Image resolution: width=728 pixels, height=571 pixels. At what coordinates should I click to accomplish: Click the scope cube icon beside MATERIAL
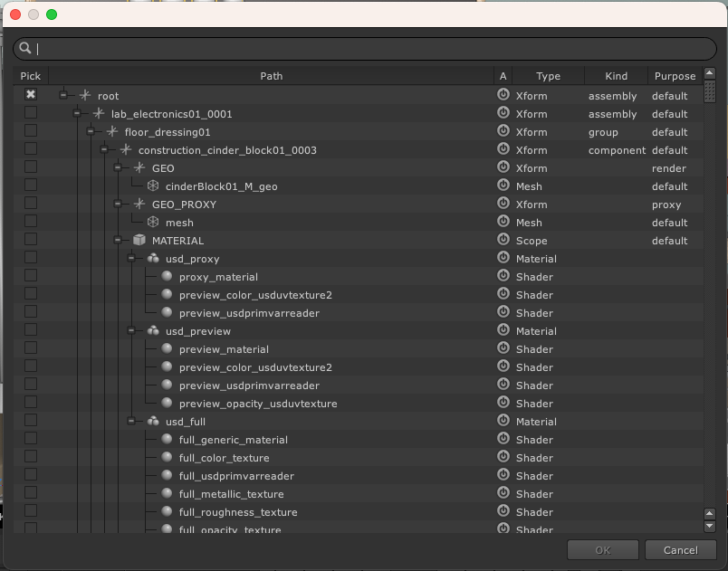(139, 240)
